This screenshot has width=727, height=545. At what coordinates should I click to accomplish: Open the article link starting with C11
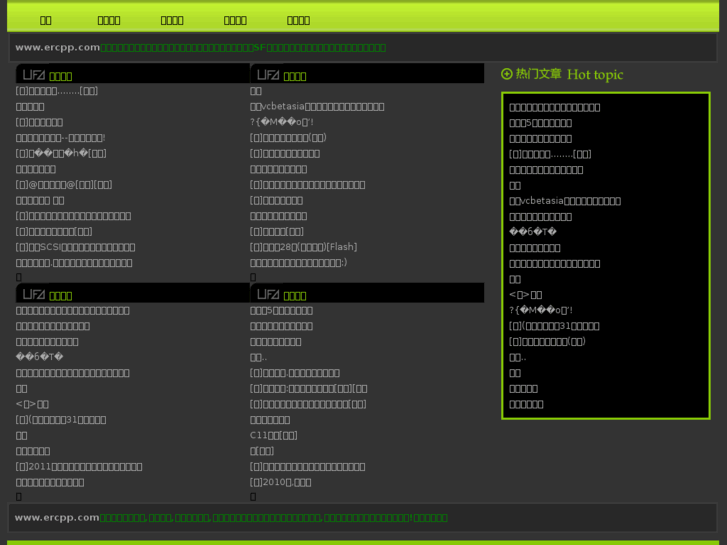[273, 435]
